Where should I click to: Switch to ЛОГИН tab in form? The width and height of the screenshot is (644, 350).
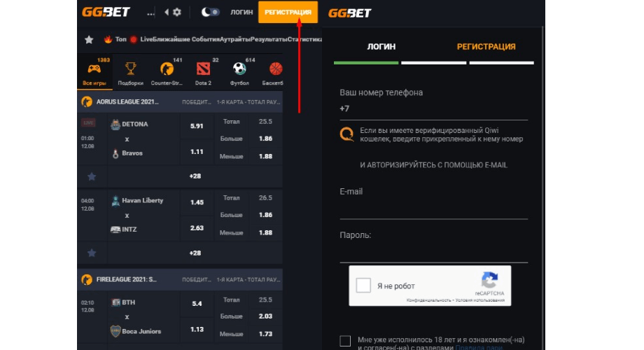click(381, 47)
